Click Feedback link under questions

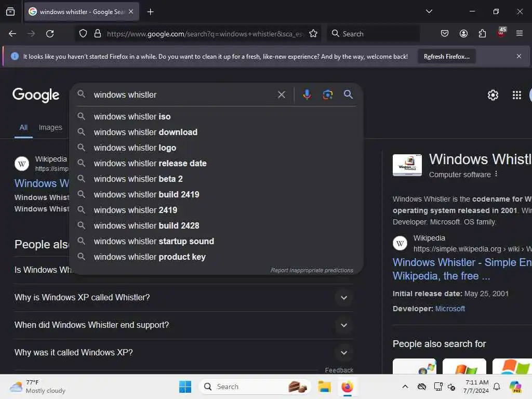click(x=339, y=370)
